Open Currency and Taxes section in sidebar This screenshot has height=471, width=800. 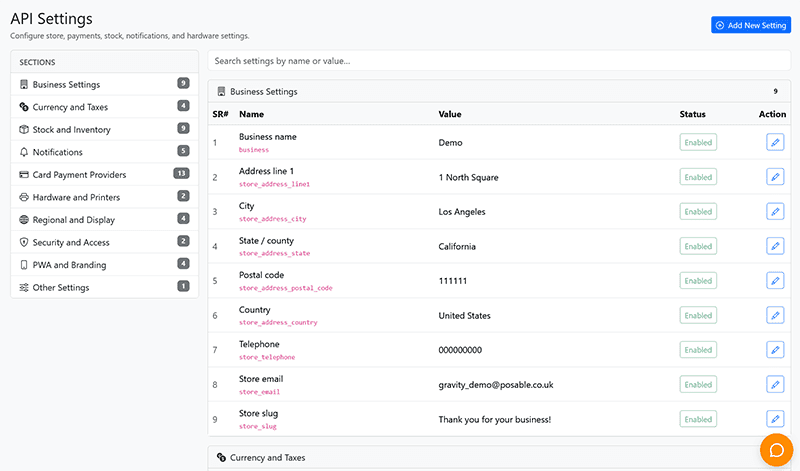[x=105, y=107]
